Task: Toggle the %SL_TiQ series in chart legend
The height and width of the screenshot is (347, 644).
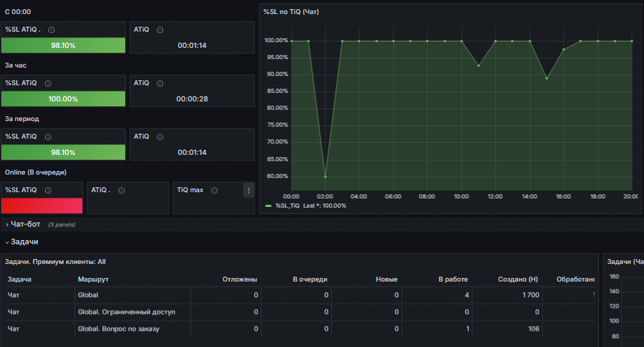Action: click(288, 206)
